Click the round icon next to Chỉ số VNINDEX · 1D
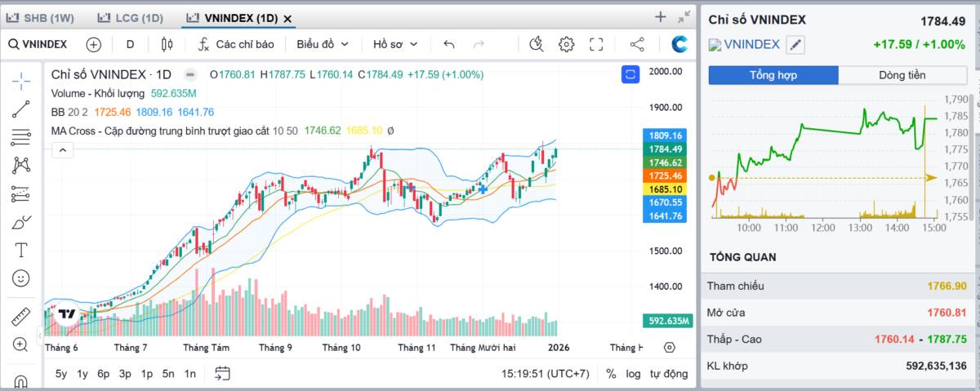The height and width of the screenshot is (391, 980). (190, 74)
